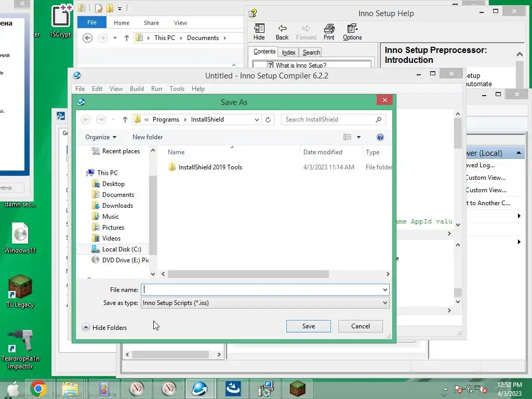Click the Save As dialog back arrow

click(86, 119)
